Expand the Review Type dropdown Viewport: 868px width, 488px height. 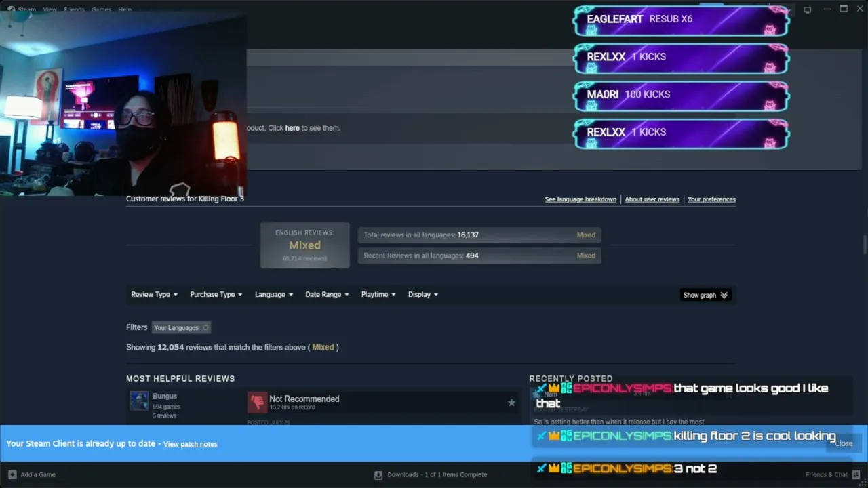tap(154, 295)
